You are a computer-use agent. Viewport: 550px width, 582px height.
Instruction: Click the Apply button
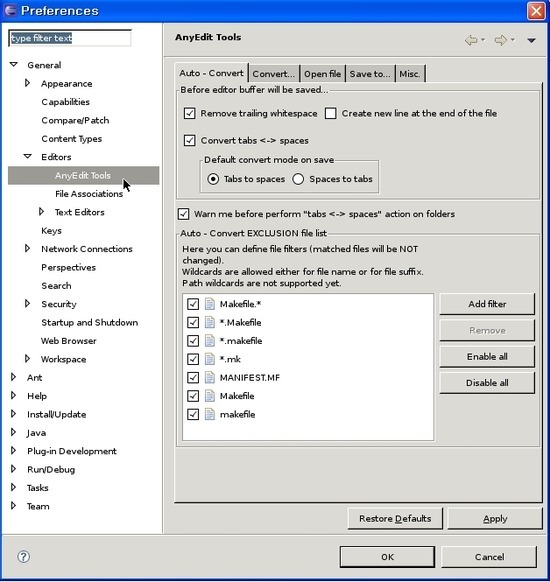(x=495, y=519)
